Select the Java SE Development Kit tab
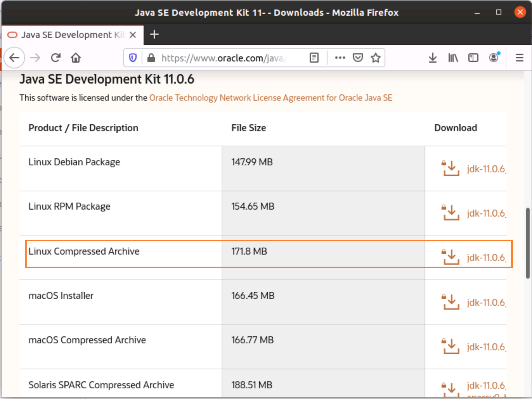Viewport: 532px width, 399px height. tap(72, 35)
